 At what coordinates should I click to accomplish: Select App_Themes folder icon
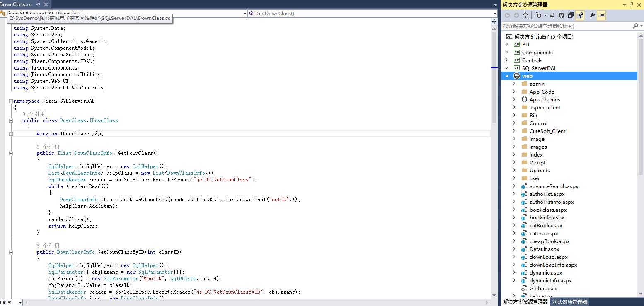tap(524, 99)
